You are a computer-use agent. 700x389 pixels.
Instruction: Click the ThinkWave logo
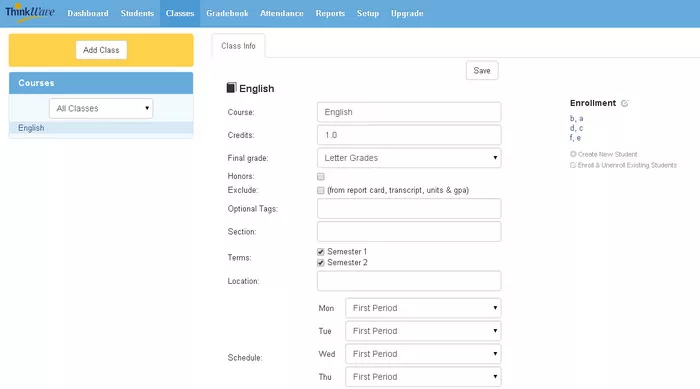pyautogui.click(x=30, y=12)
